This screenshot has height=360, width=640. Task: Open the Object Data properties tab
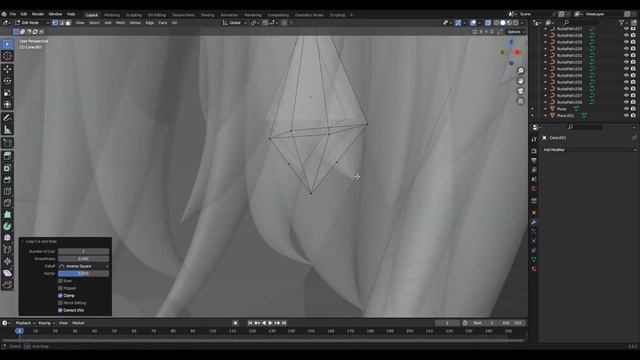tap(534, 259)
